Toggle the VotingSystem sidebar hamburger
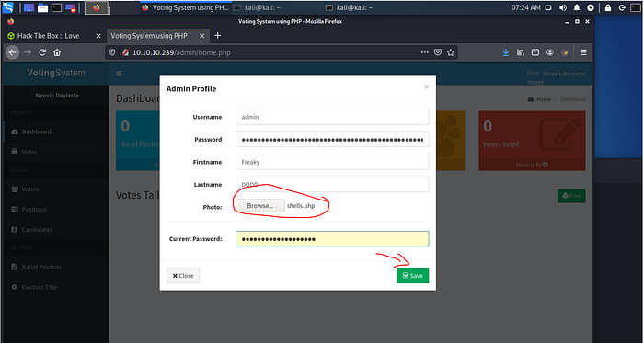 (119, 74)
